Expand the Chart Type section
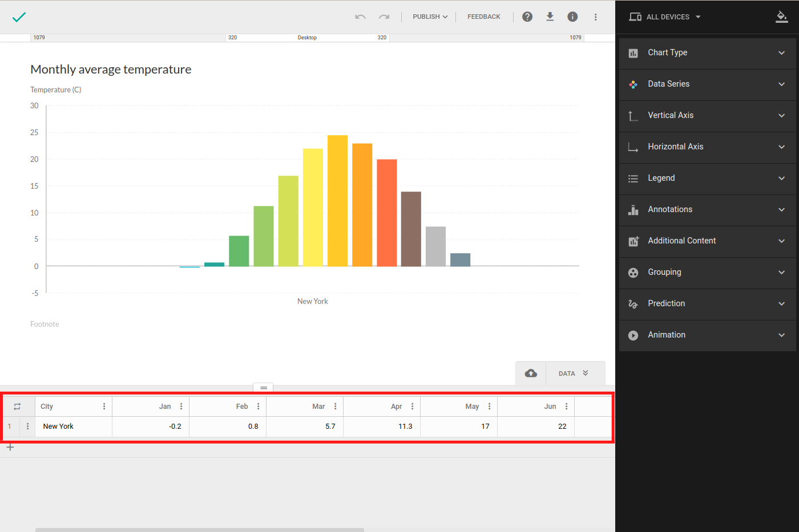 point(707,52)
